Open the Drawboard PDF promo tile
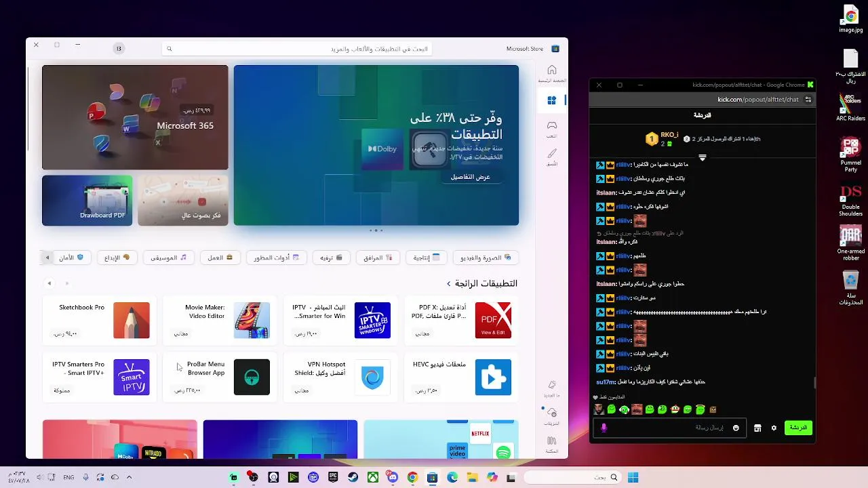 point(87,201)
